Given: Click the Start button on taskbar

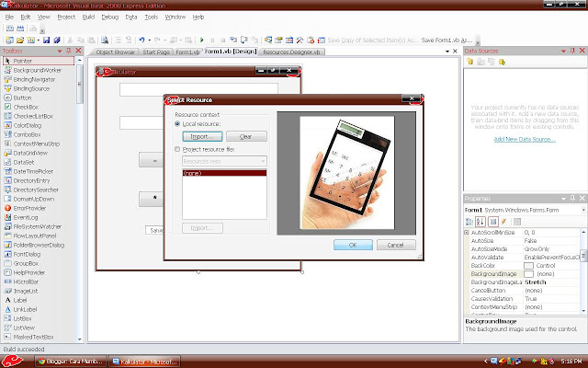Looking at the screenshot, I should click(12, 361).
